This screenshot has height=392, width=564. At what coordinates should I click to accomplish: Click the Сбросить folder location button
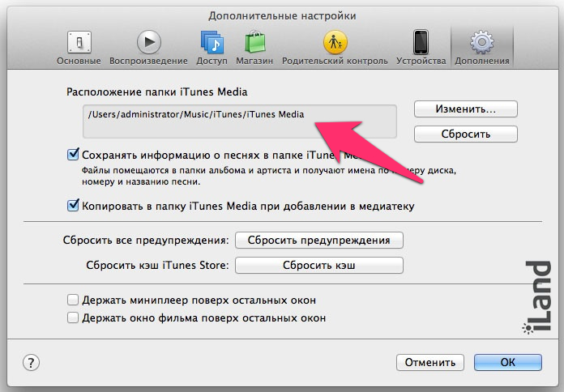[x=466, y=134]
